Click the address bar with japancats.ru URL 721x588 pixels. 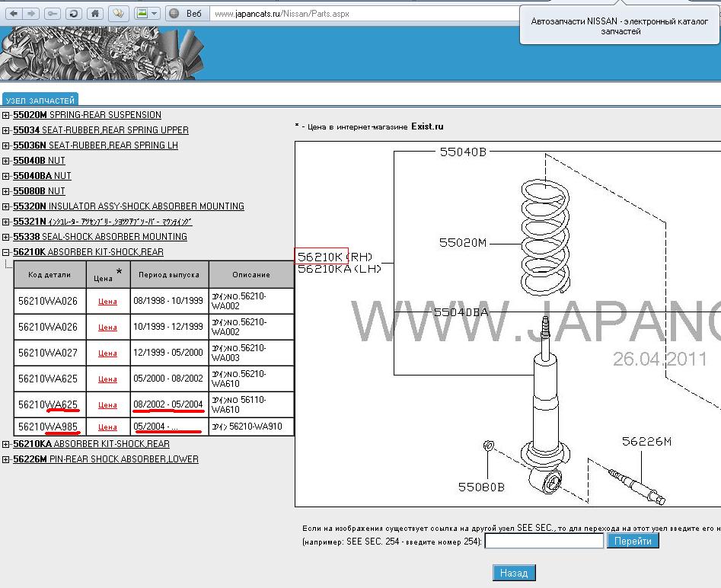click(x=363, y=14)
